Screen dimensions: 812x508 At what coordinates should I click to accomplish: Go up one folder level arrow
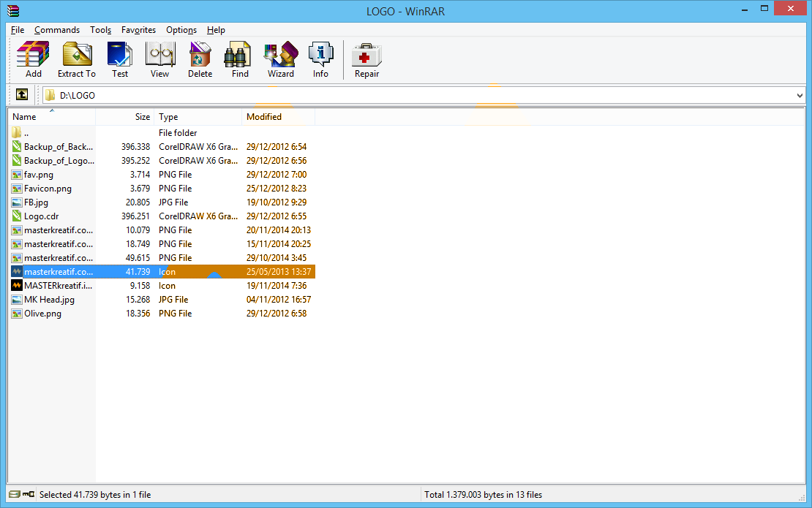tap(22, 95)
